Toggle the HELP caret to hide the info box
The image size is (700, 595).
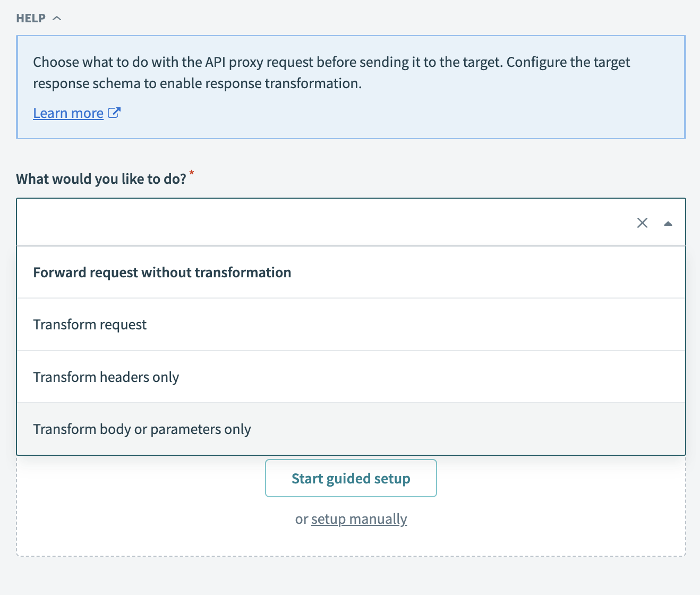(57, 18)
